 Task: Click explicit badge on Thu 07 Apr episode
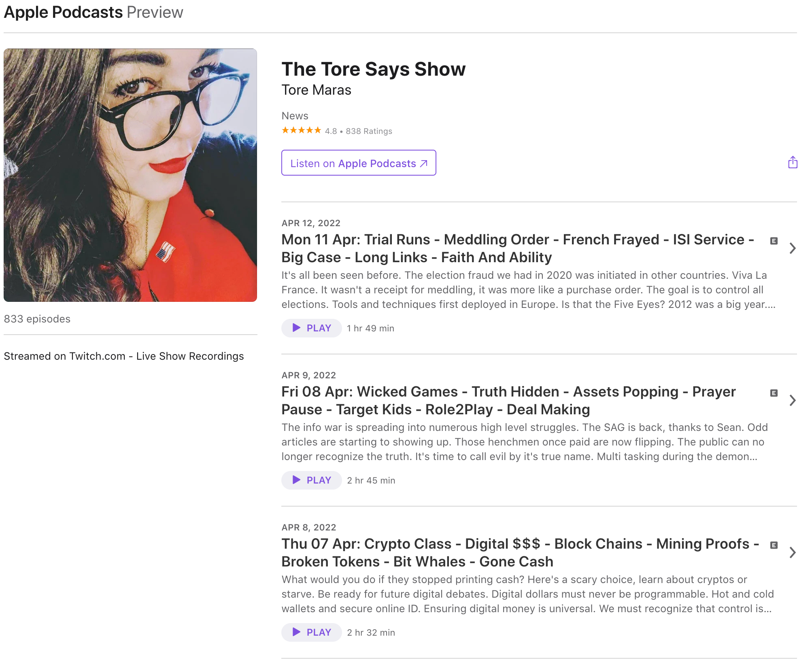click(774, 545)
